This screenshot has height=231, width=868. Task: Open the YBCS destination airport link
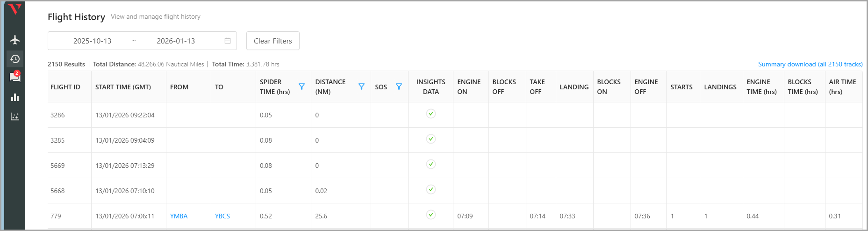[x=222, y=216]
